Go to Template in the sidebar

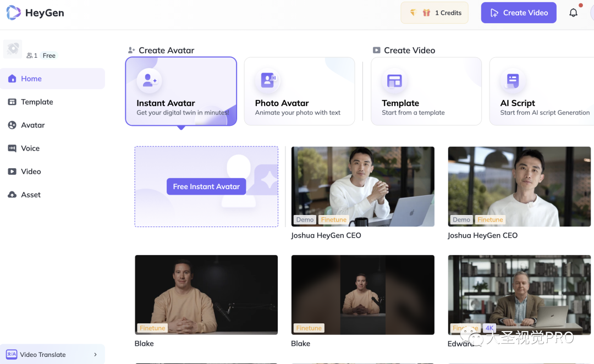pyautogui.click(x=37, y=102)
